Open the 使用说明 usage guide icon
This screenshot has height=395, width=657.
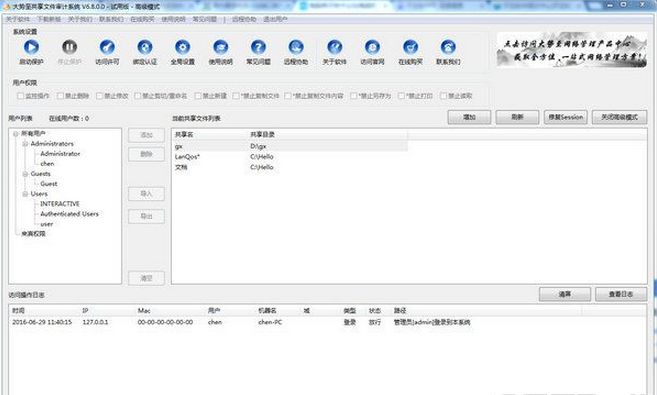click(x=220, y=47)
